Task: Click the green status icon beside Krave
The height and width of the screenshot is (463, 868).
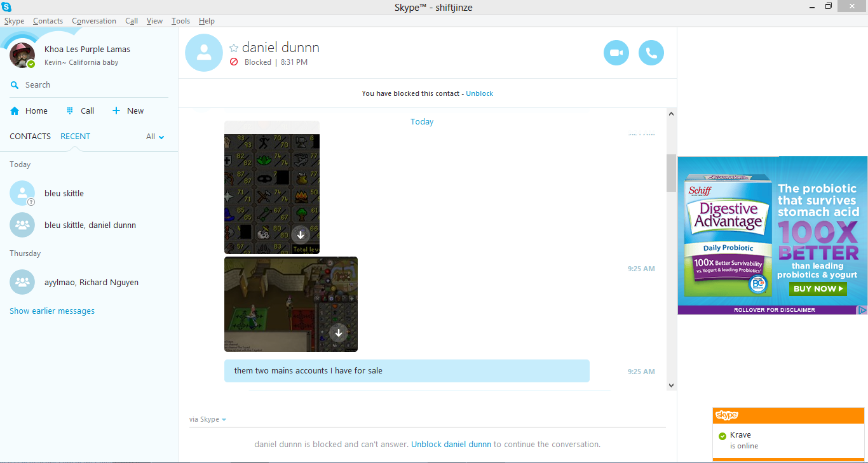Action: 722,436
